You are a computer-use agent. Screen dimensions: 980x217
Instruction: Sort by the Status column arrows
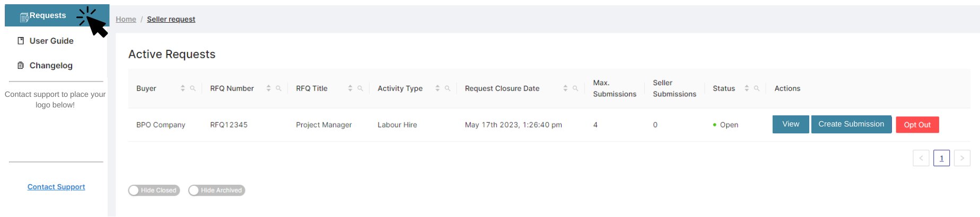747,88
